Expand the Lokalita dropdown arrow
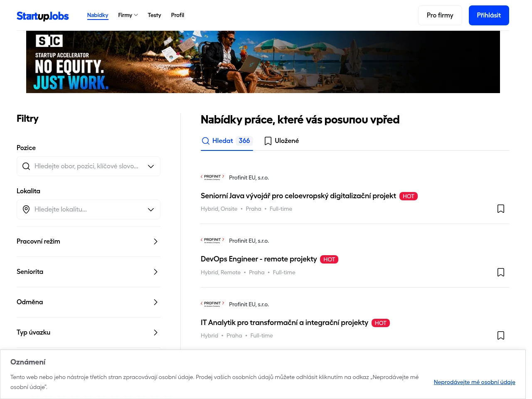The width and height of the screenshot is (532, 399). (151, 209)
